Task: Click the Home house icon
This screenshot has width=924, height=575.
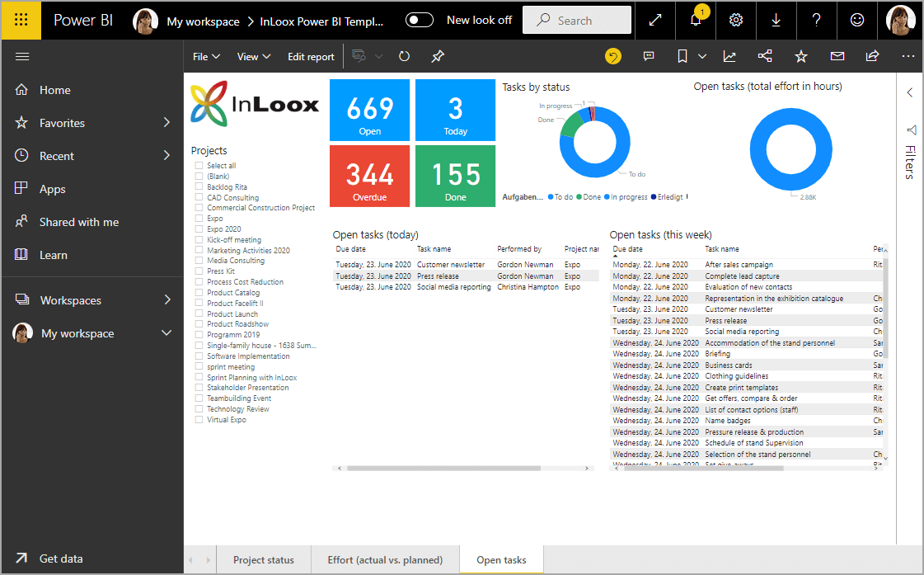Action: [21, 90]
